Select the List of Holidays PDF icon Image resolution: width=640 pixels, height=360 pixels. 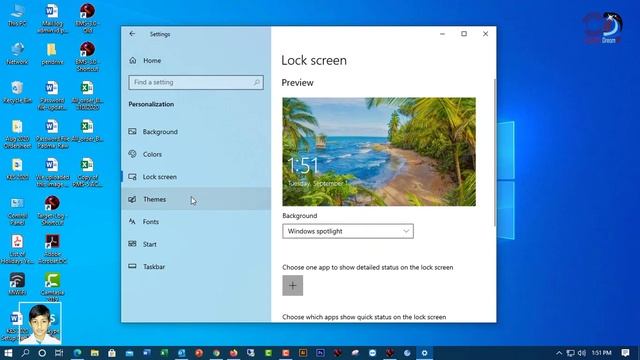17,249
